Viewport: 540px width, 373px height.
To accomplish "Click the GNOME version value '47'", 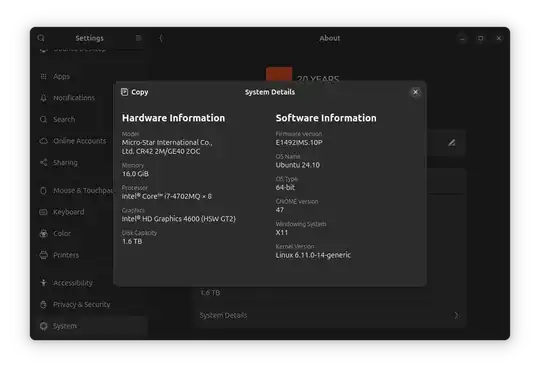I will [x=280, y=210].
